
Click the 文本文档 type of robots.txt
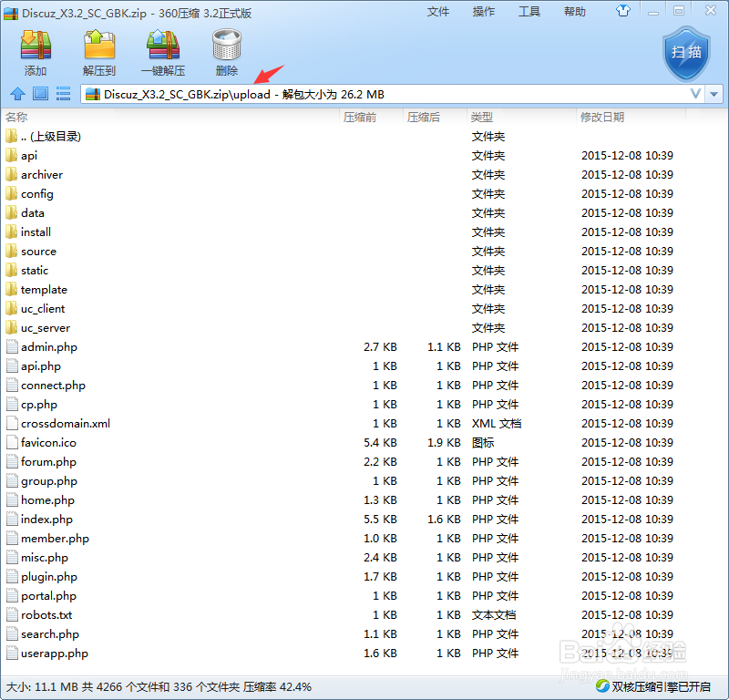(x=494, y=615)
